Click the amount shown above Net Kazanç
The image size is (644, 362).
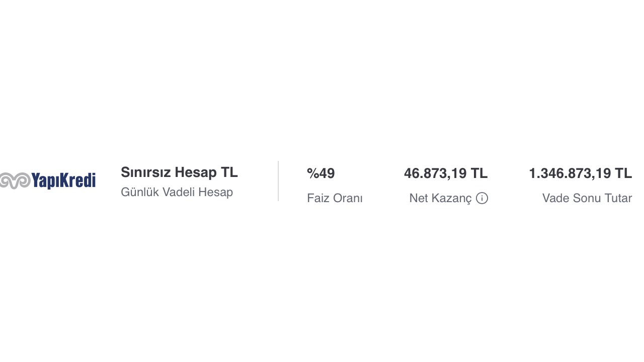tap(446, 173)
